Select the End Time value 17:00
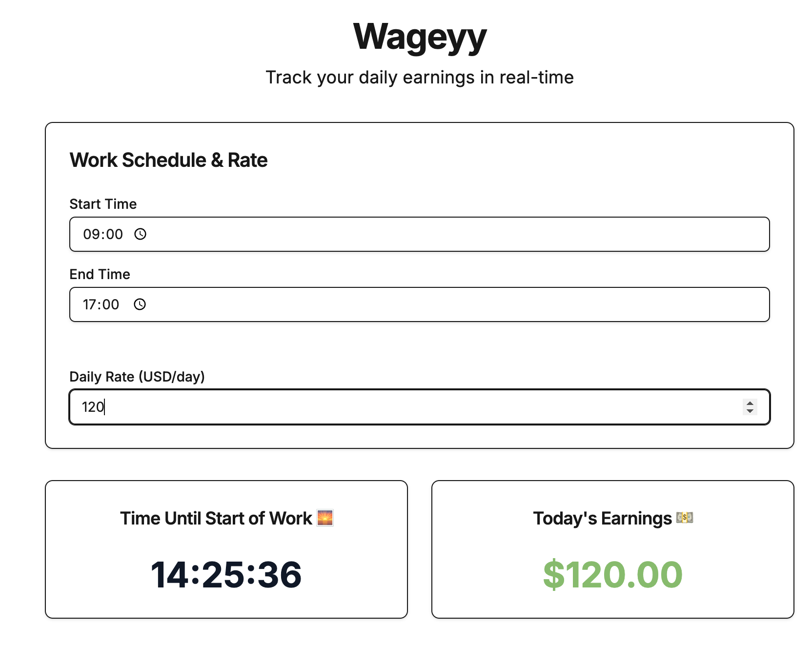This screenshot has width=812, height=646. (x=101, y=305)
